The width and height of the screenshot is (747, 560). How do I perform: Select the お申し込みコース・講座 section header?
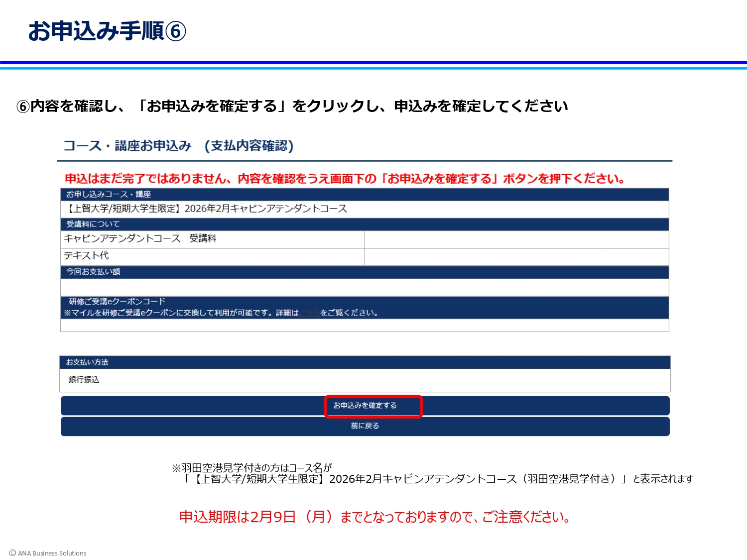[x=109, y=194]
